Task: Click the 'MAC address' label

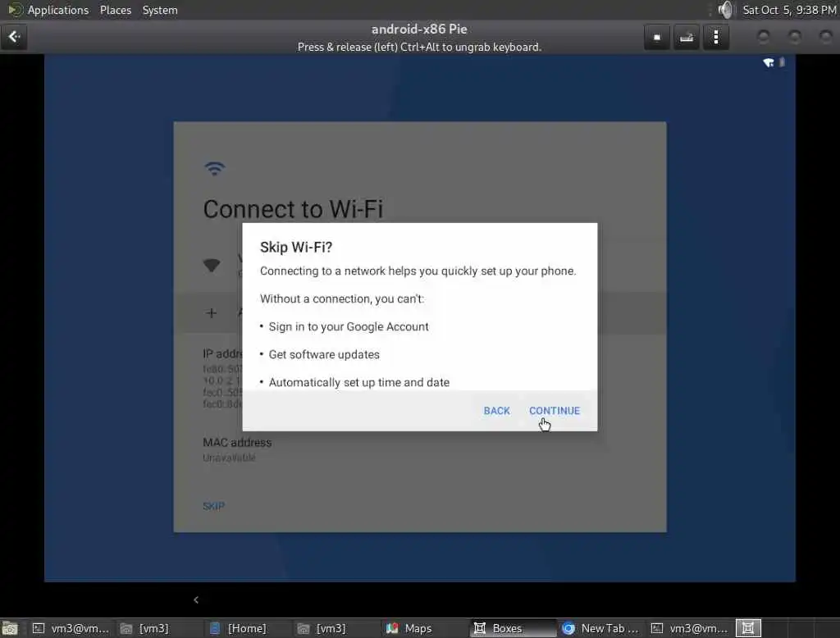Action: 237,443
